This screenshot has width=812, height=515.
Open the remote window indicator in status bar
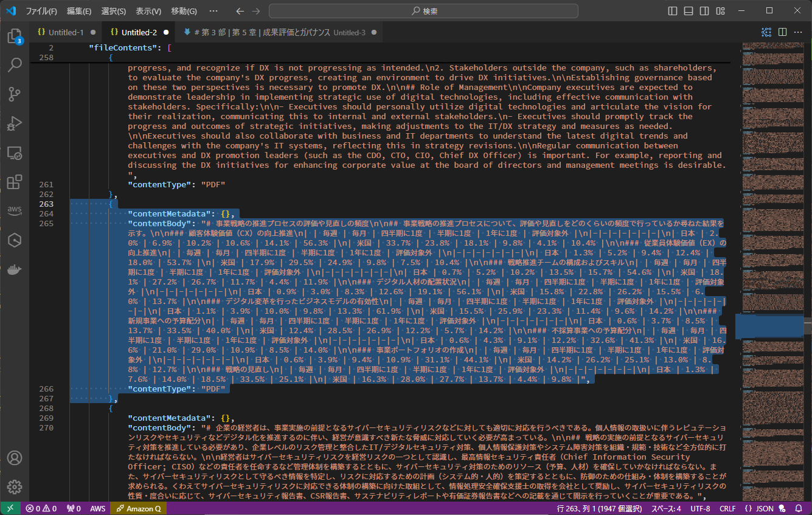coord(10,508)
